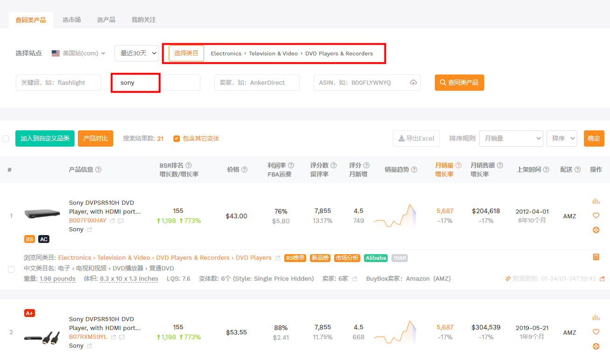This screenshot has width=610, height=364.
Task: Show help for 上架时间 column
Action: click(x=546, y=170)
